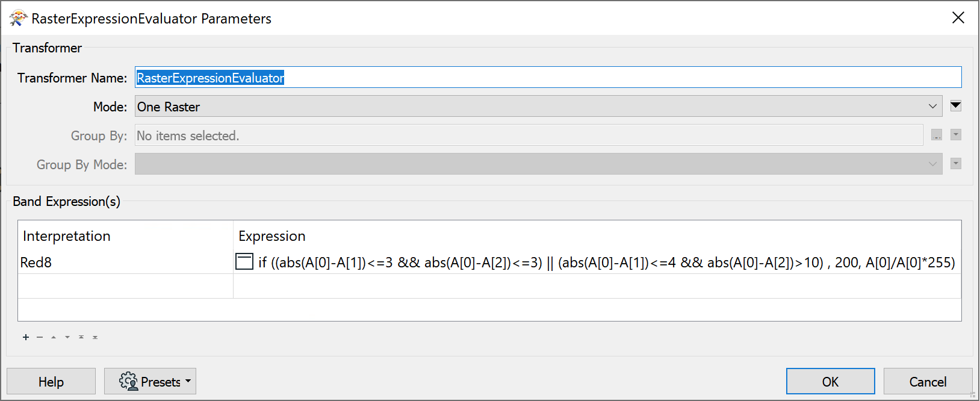980x401 pixels.
Task: Move selected expression row up
Action: pos(54,337)
